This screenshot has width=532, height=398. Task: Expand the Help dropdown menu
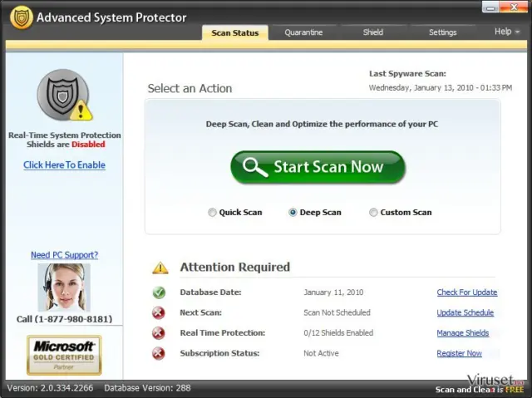(507, 32)
